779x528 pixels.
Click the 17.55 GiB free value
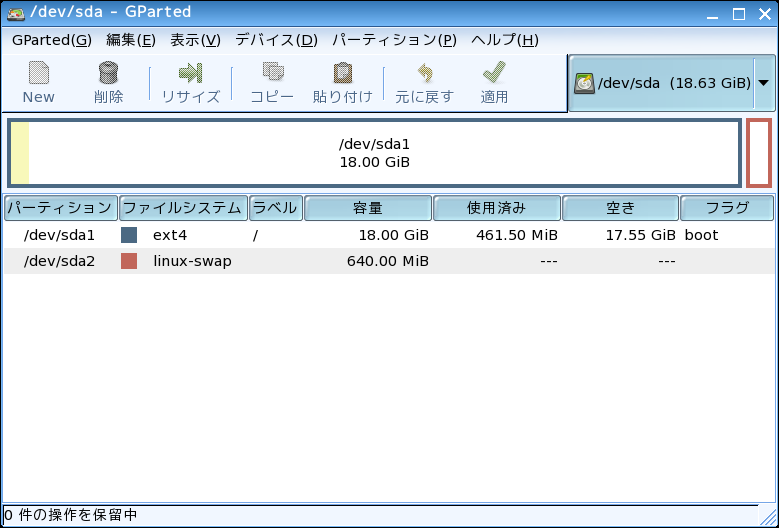(x=640, y=235)
